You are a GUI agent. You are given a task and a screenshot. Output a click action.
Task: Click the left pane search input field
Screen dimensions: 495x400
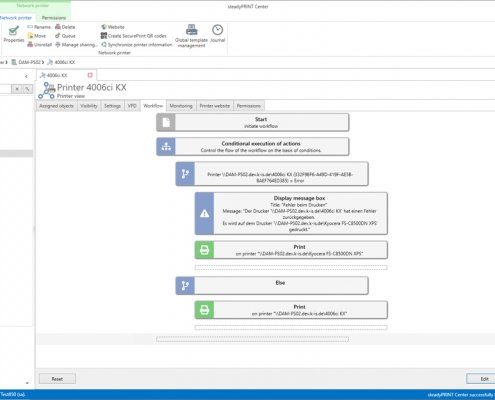click(x=5, y=89)
